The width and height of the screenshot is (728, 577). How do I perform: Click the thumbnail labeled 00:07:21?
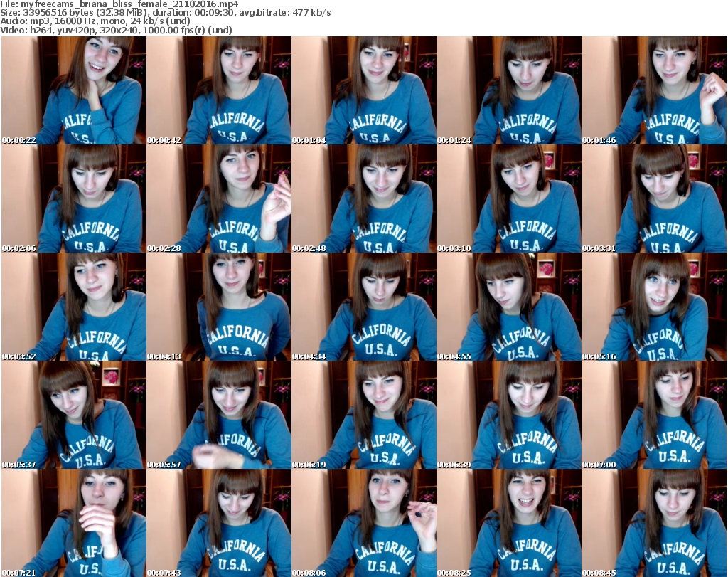(73, 523)
